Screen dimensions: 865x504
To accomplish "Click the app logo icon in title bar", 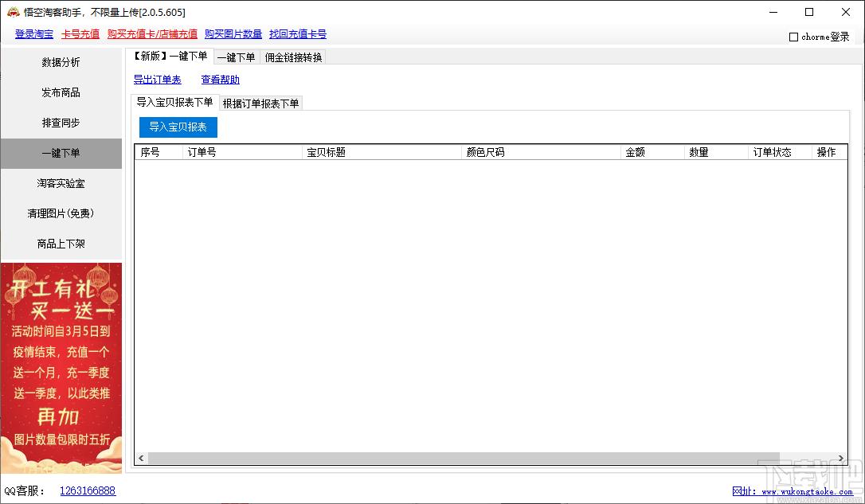I will coord(13,12).
